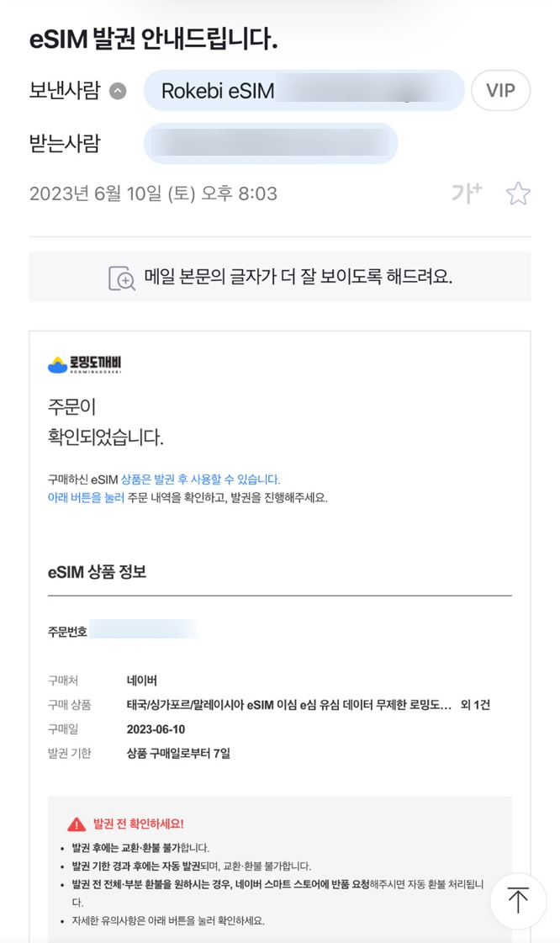Tap the 로밍도깨비 logo image
560x943 pixels.
(x=85, y=364)
